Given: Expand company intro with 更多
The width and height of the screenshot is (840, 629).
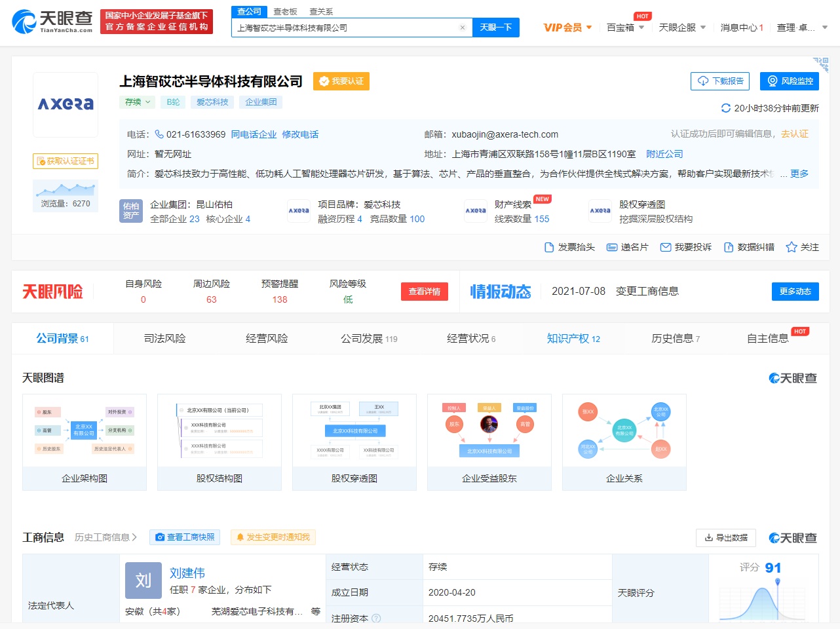Looking at the screenshot, I should 799,174.
